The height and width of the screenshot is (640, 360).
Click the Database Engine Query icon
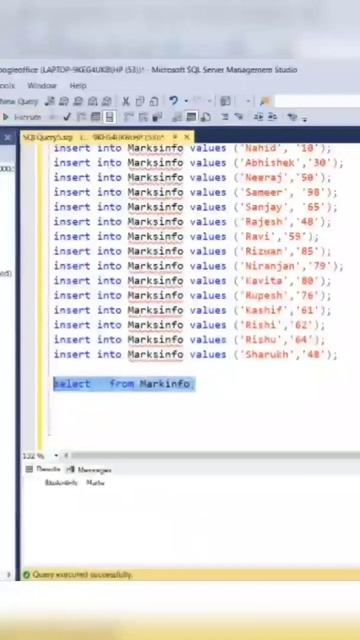50,101
